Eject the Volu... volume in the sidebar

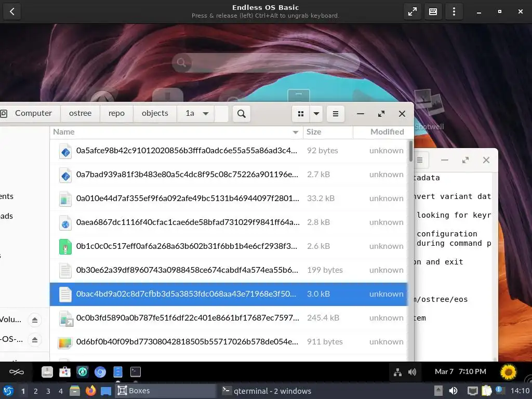coord(35,320)
